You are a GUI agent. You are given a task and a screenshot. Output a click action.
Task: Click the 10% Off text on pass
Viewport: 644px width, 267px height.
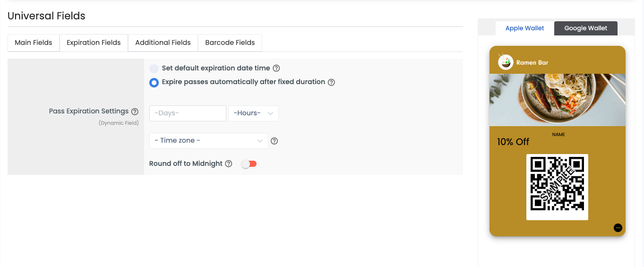[x=513, y=142]
